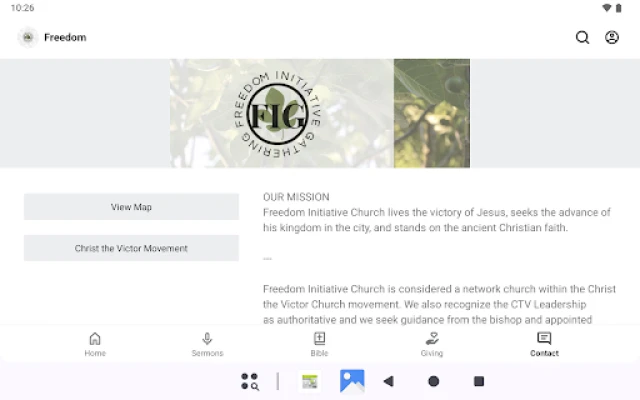
Task: Open the app drawer search dots icon
Action: (249, 382)
